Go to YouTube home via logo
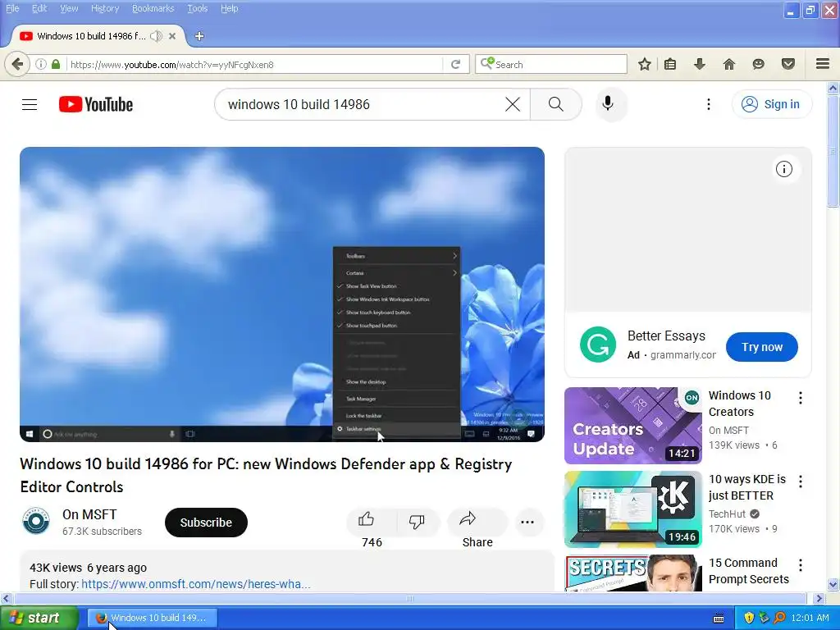The height and width of the screenshot is (630, 840). (x=96, y=104)
